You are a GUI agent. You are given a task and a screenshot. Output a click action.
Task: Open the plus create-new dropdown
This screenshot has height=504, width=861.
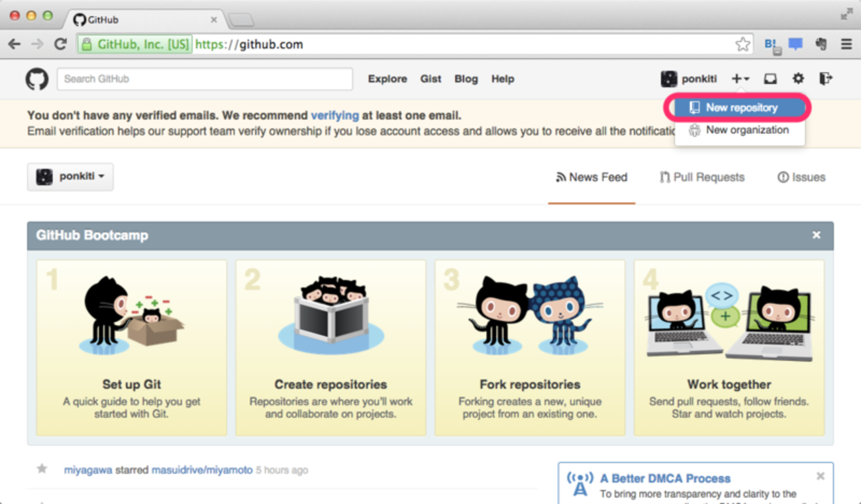pyautogui.click(x=740, y=79)
